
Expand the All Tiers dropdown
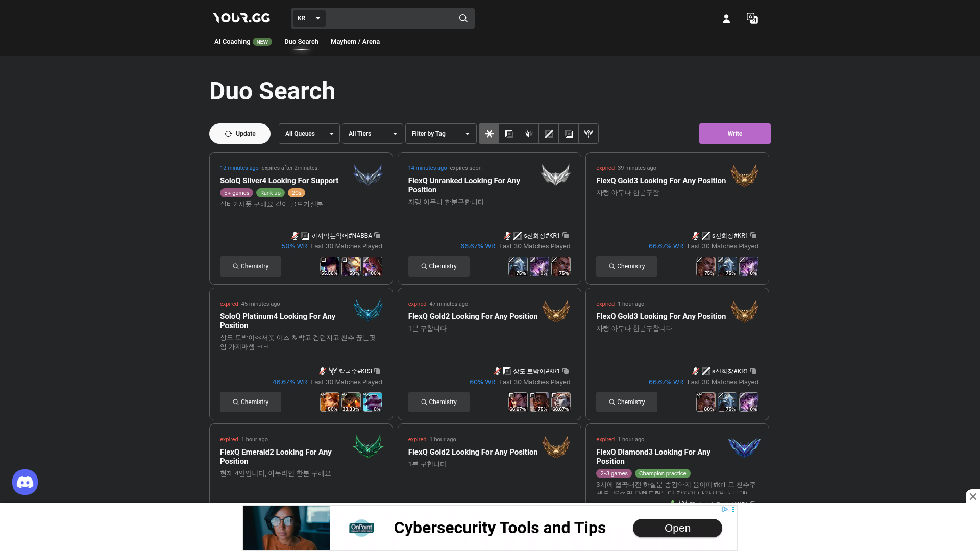pos(373,134)
